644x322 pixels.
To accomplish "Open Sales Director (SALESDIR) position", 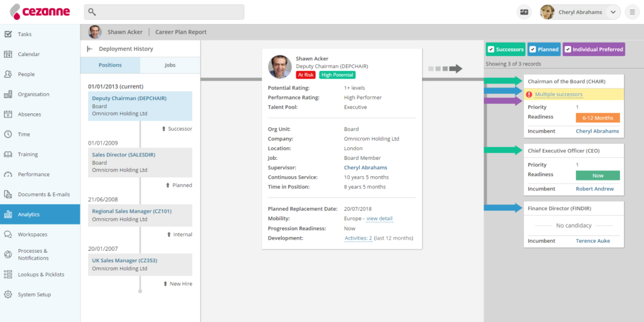I will (x=124, y=155).
